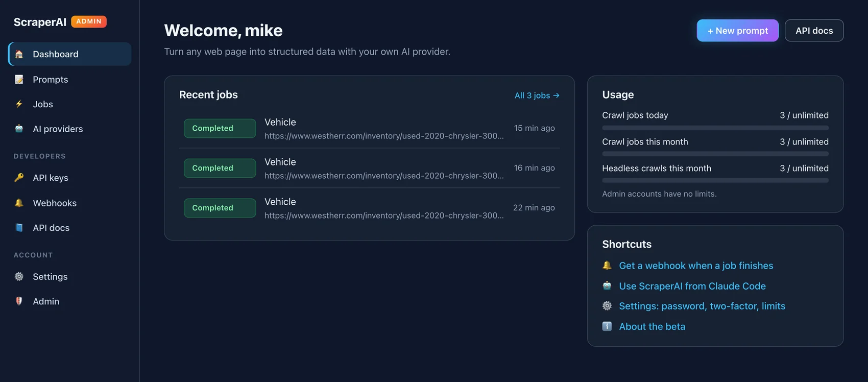Image resolution: width=868 pixels, height=382 pixels.
Task: Open the Vehicle job from 16 min ago
Action: (370, 168)
